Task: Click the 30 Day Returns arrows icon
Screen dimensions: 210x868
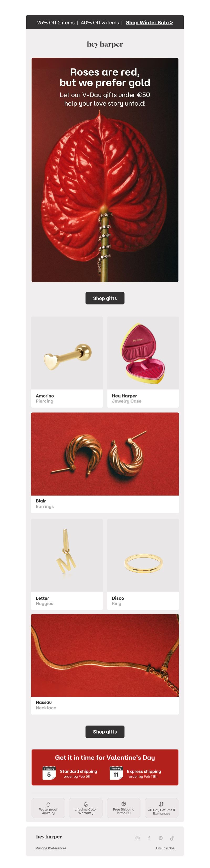Action: point(161,804)
